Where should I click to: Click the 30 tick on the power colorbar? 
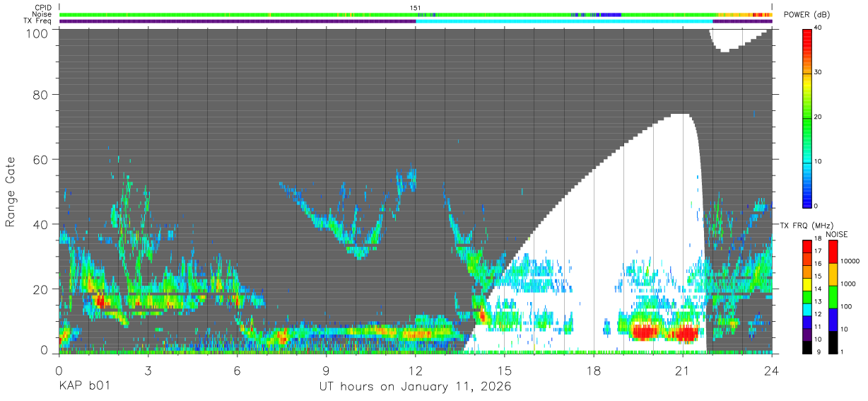click(x=819, y=72)
